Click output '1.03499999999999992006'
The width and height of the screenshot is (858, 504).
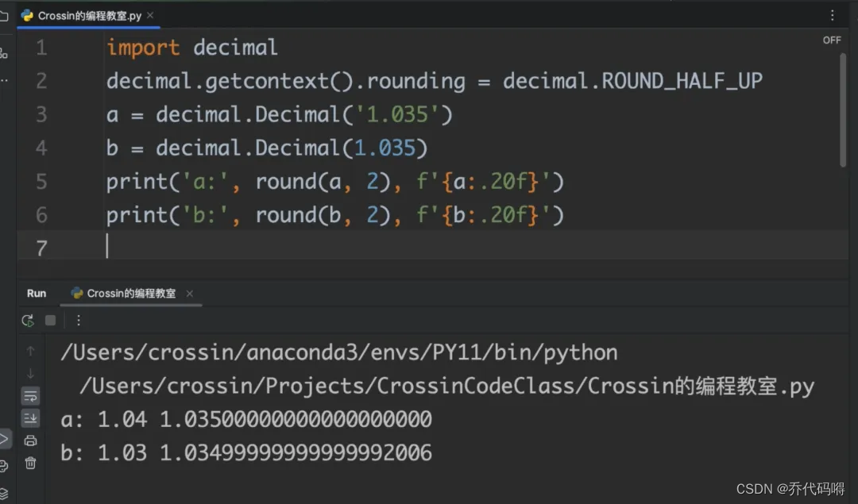pos(296,453)
